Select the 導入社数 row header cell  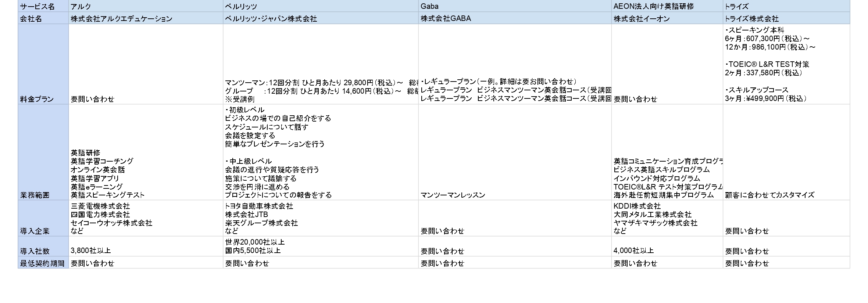tap(43, 246)
